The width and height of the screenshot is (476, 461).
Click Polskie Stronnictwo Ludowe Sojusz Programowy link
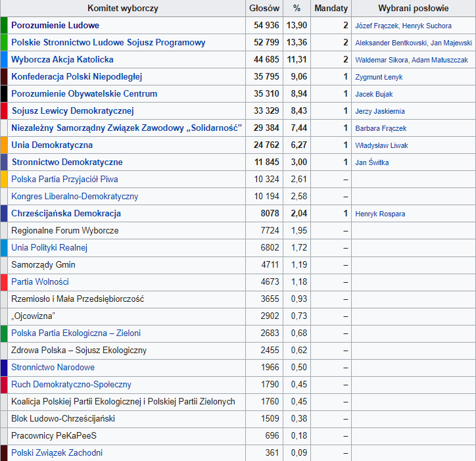(x=108, y=43)
